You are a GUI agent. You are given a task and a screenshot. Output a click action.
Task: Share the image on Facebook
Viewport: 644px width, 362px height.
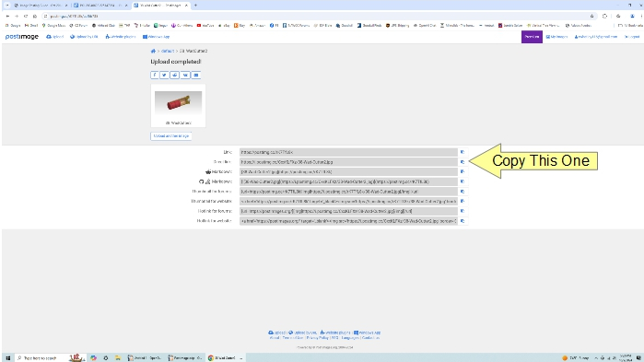pyautogui.click(x=155, y=76)
